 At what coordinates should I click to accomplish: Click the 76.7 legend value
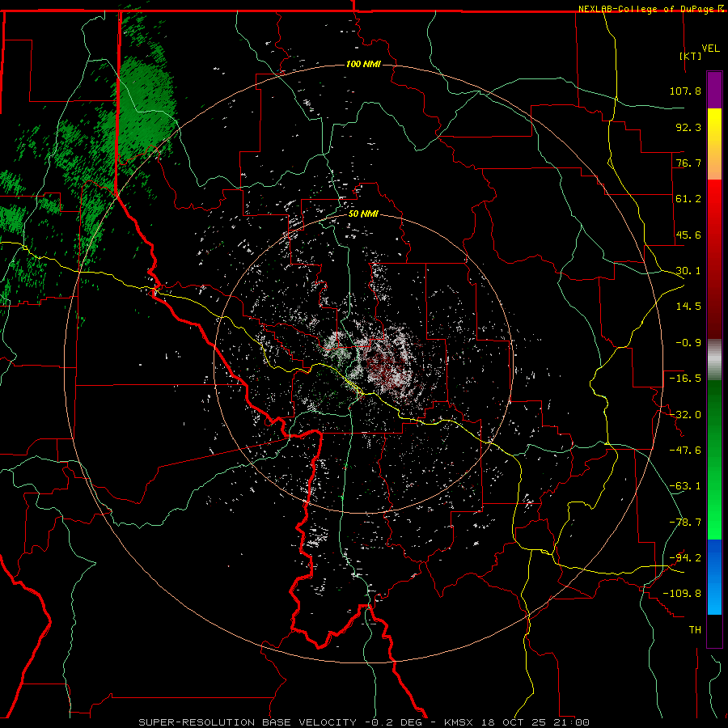(x=688, y=163)
